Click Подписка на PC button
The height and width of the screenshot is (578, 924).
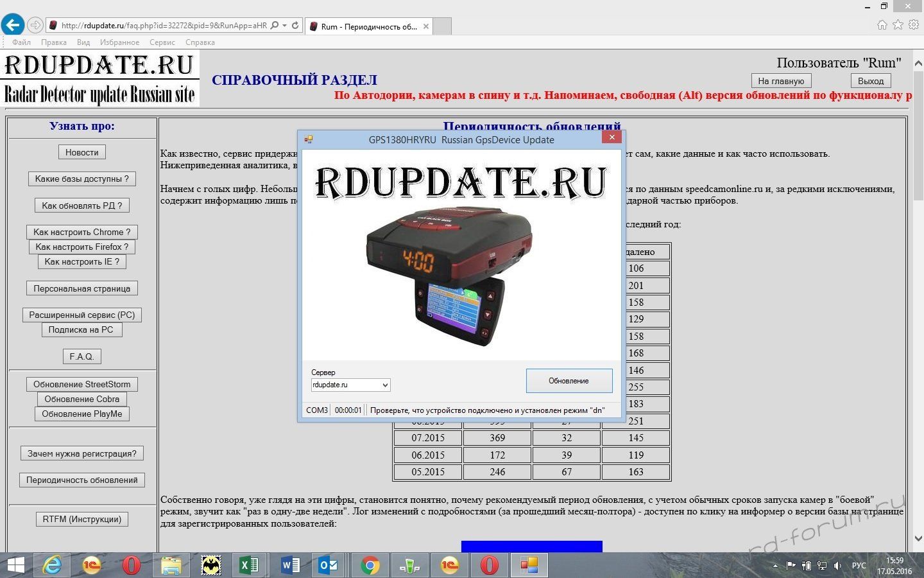pos(82,329)
